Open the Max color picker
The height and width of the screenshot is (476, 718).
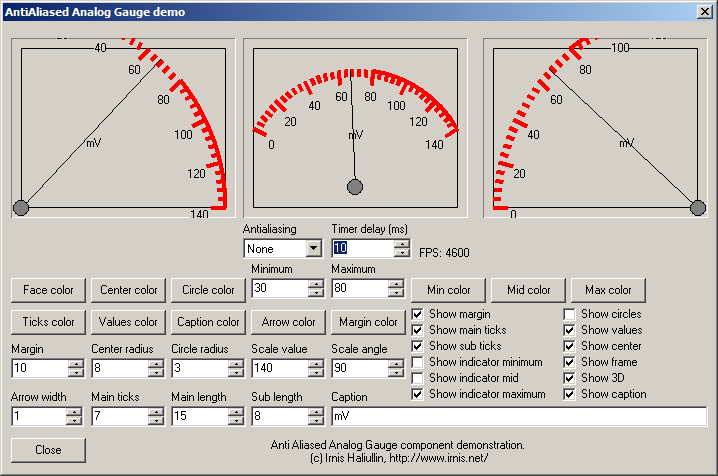click(609, 290)
